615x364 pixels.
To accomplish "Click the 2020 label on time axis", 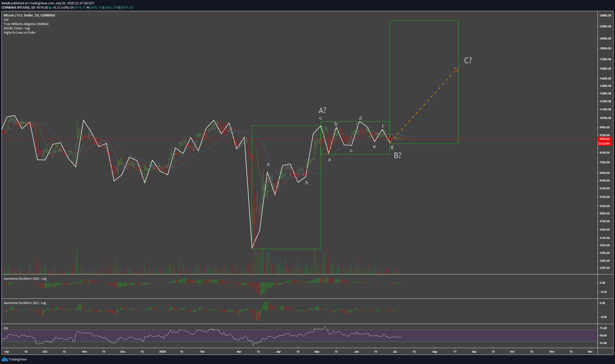I will click(162, 352).
